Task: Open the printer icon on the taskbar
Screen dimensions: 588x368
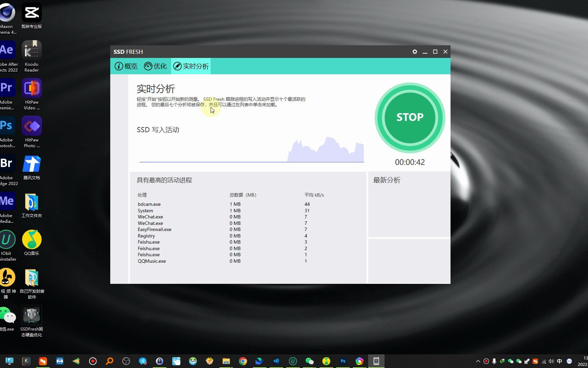Action: (60, 361)
